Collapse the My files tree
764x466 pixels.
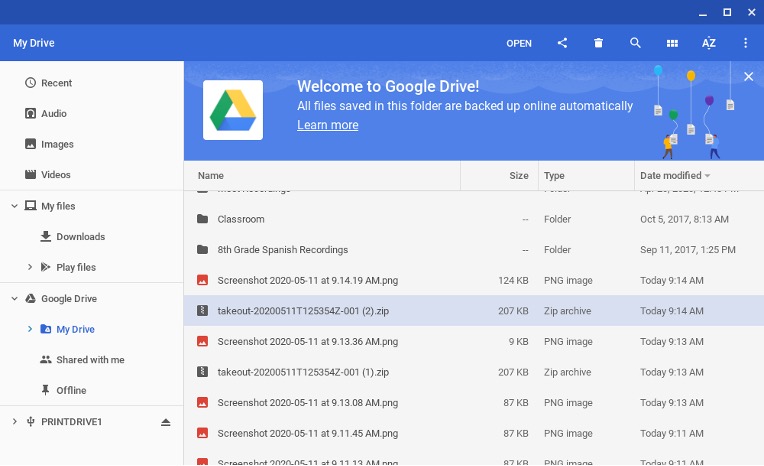(15, 206)
